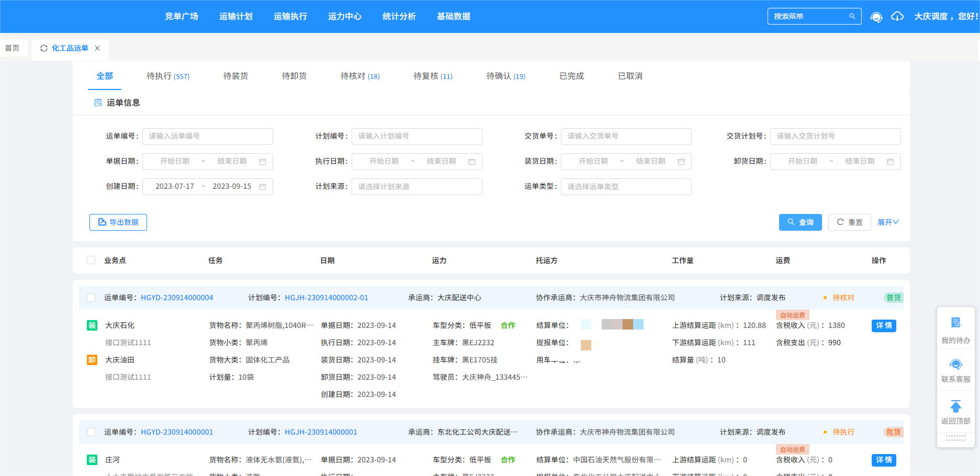Image resolution: width=980 pixels, height=476 pixels.
Task: Click the 重置 reset button
Action: (x=850, y=222)
